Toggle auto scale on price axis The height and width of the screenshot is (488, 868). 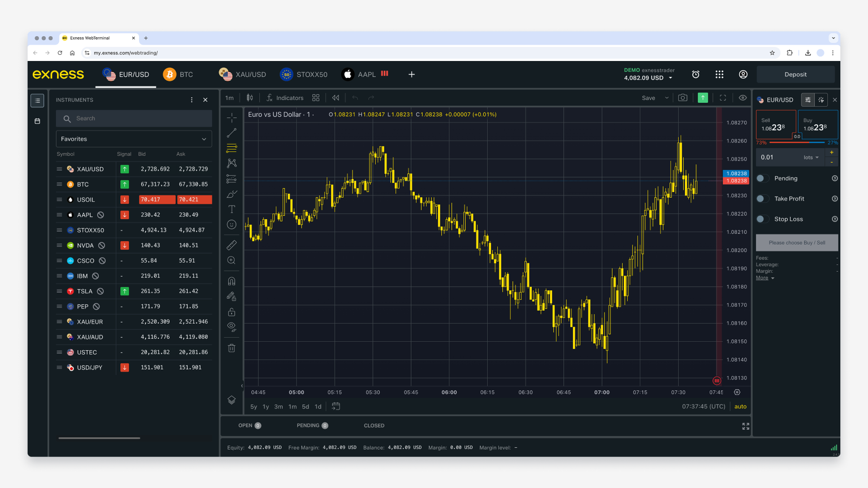(x=740, y=407)
